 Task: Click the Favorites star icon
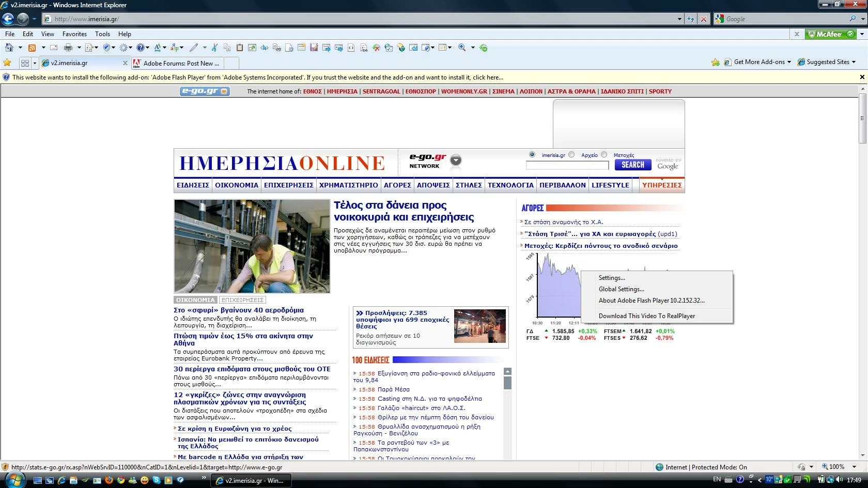click(7, 62)
